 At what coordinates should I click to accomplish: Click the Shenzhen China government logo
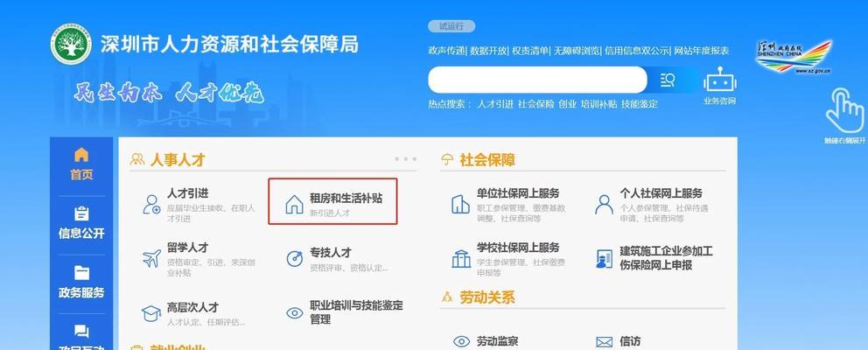pyautogui.click(x=794, y=57)
